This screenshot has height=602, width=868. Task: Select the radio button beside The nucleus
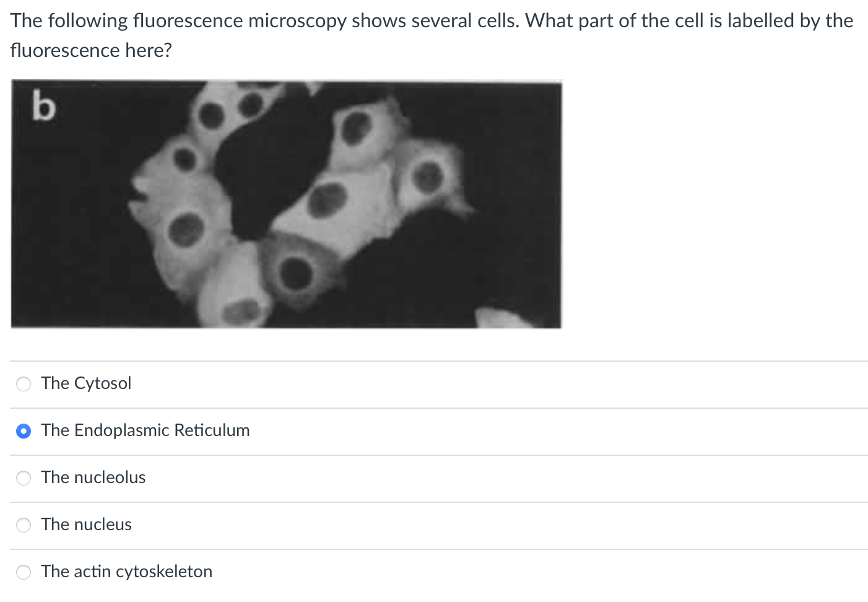pos(24,525)
